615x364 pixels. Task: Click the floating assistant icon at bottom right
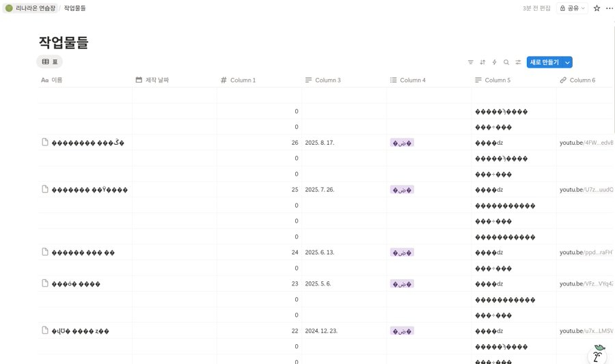pos(598,353)
